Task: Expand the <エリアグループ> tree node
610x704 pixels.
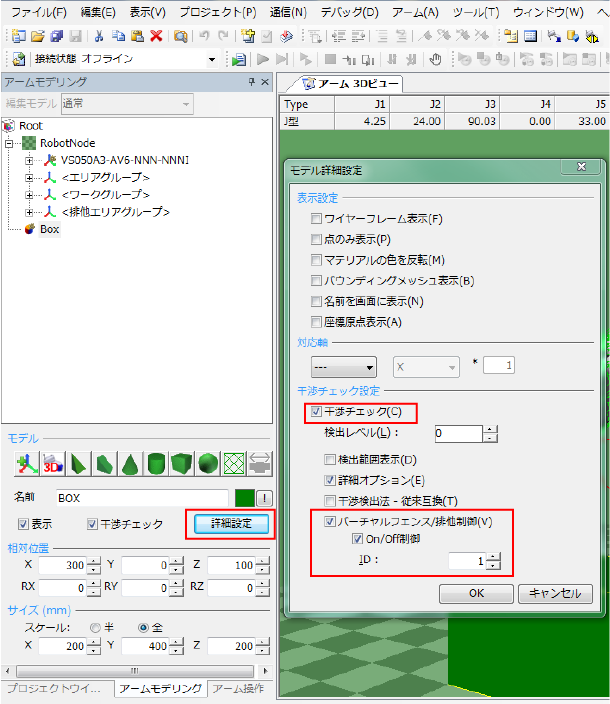Action: tap(29, 177)
